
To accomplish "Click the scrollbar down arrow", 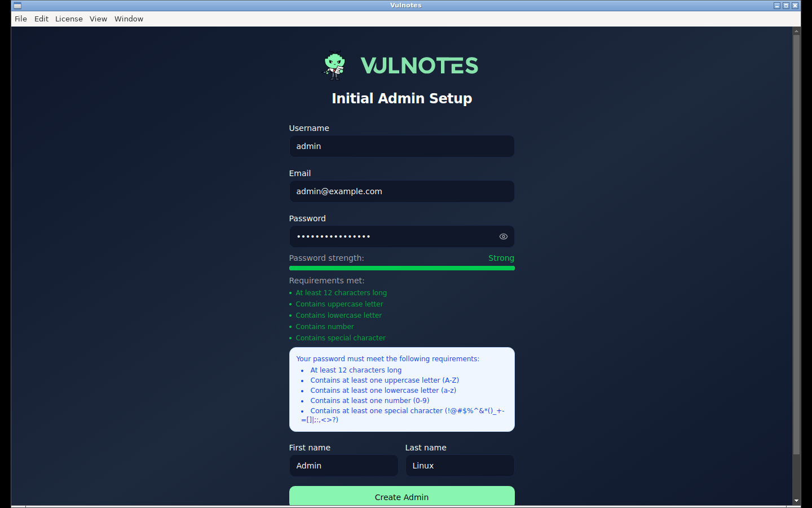I will tap(797, 501).
